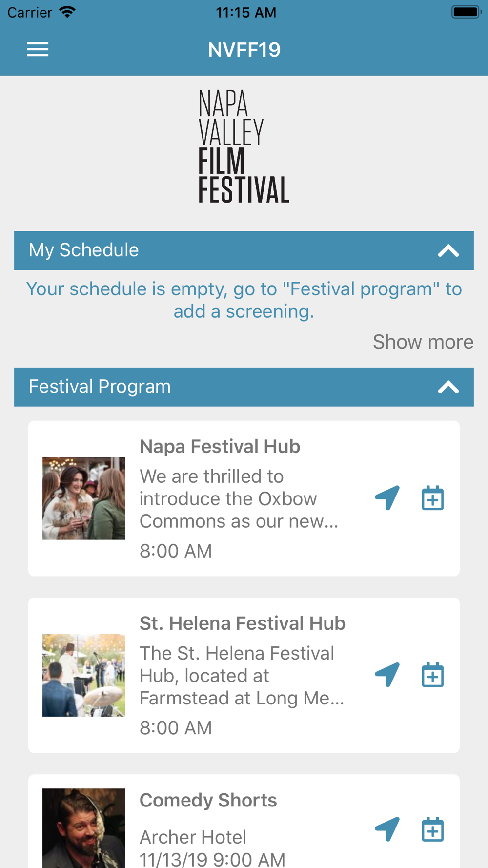488x868 pixels.
Task: Add Comedy Shorts to calendar
Action: [x=433, y=829]
